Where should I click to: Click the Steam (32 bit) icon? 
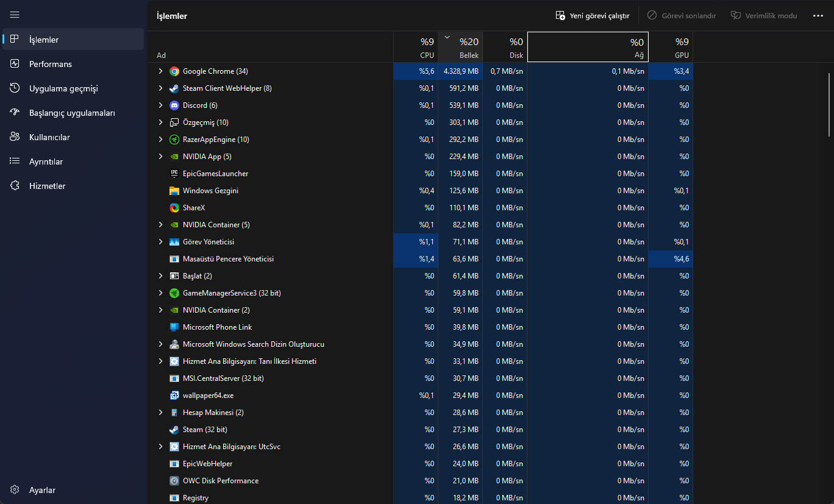[174, 430]
